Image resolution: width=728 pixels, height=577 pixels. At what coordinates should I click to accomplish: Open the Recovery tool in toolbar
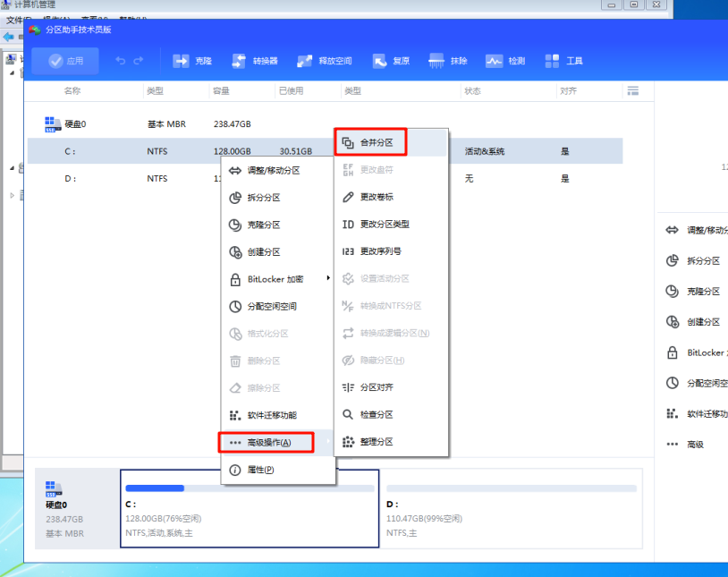pos(390,61)
